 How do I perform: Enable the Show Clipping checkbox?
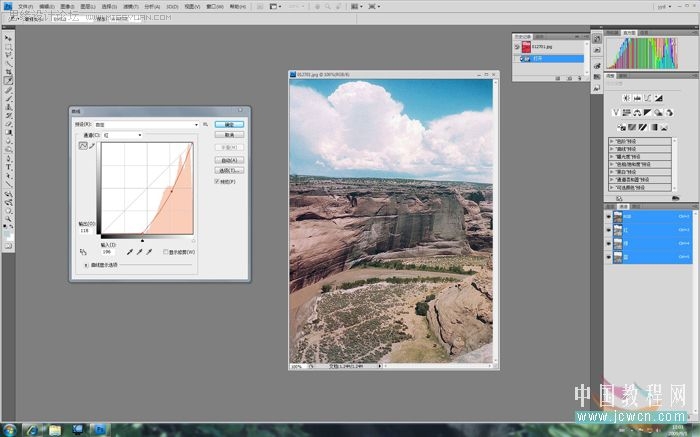tap(166, 252)
